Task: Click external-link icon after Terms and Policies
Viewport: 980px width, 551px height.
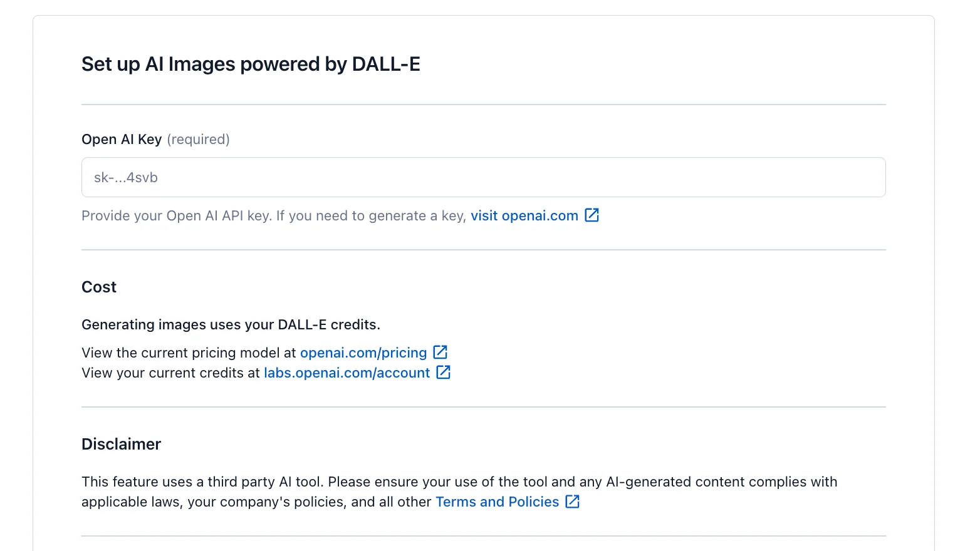Action: (573, 501)
